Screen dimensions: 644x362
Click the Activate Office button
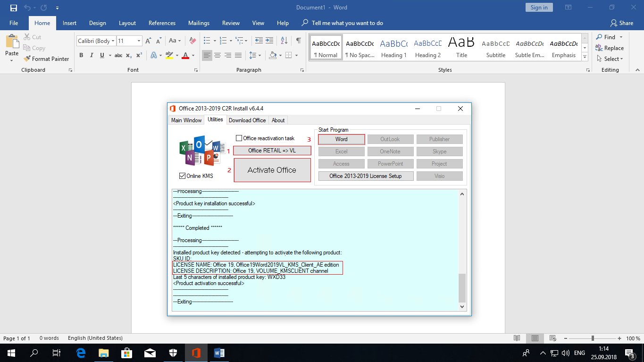coord(272,170)
